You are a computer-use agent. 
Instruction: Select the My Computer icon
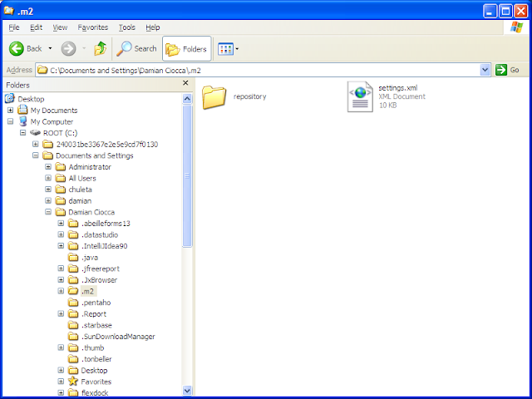click(22, 121)
